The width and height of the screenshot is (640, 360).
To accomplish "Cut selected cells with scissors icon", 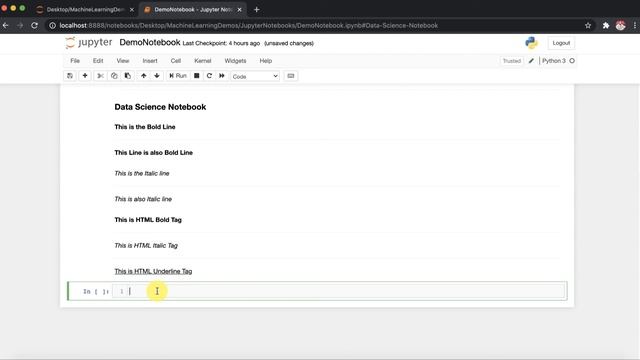I will (x=100, y=76).
